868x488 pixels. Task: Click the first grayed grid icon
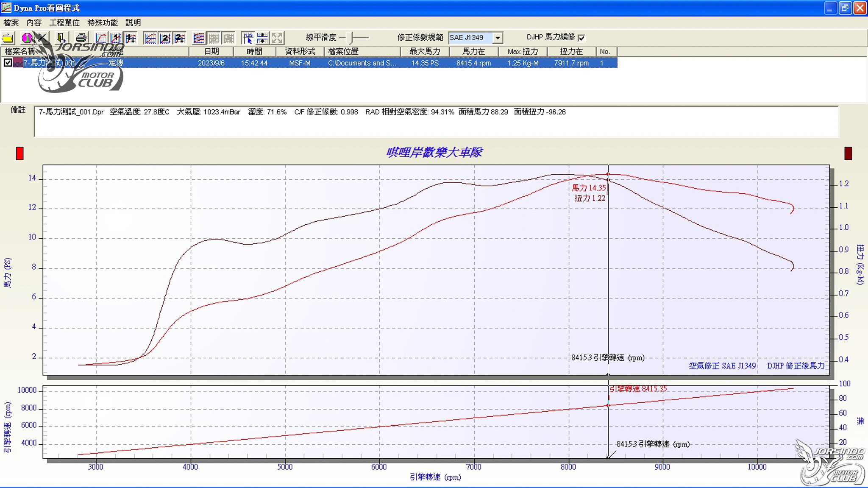tap(214, 38)
